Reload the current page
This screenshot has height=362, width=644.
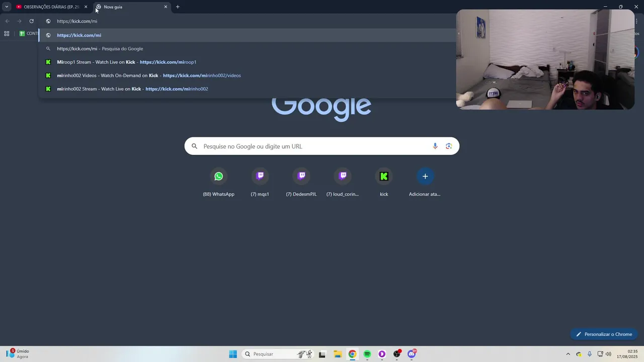pos(31,21)
